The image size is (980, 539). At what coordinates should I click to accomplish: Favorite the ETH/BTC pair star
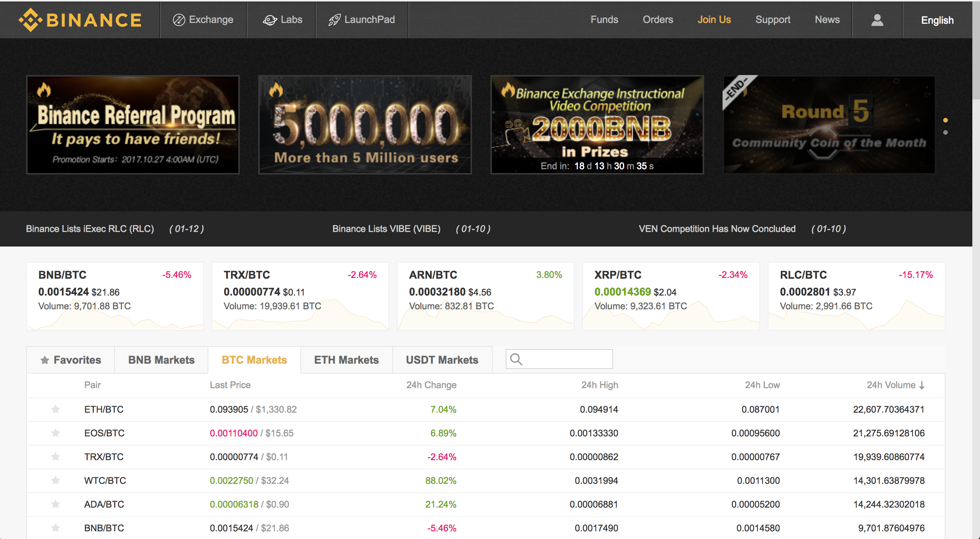[56, 409]
